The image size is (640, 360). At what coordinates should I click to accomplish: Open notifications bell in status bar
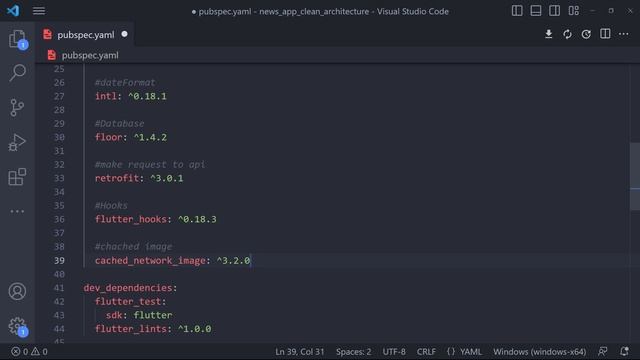[624, 351]
